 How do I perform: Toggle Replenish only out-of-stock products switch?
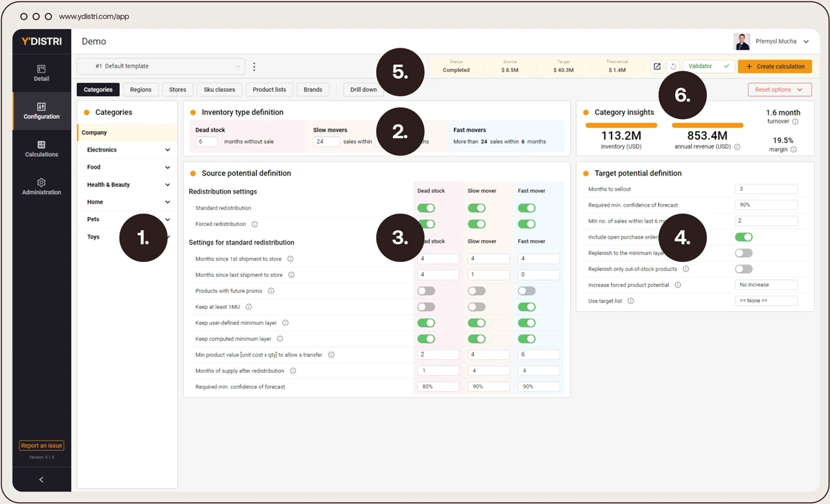click(x=744, y=269)
